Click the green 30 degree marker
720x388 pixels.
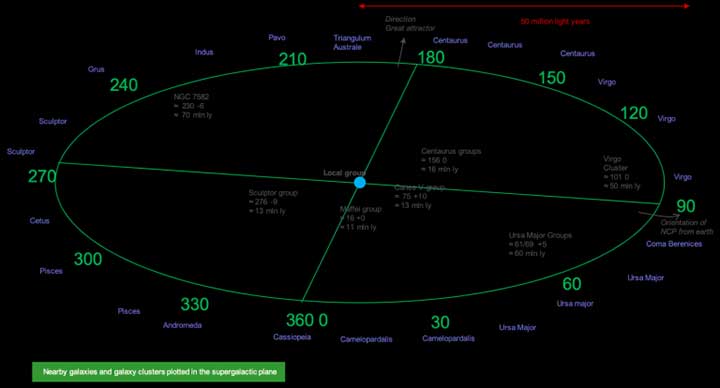pyautogui.click(x=440, y=322)
